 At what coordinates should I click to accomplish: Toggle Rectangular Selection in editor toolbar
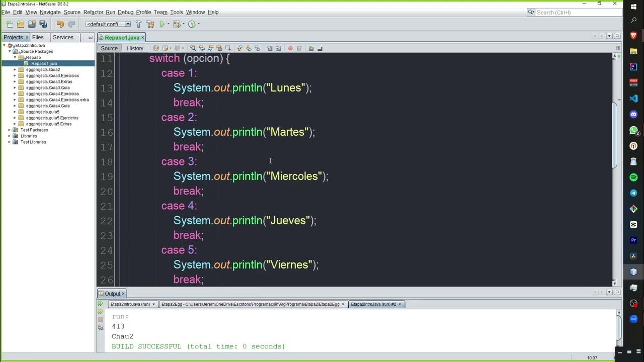(x=228, y=48)
